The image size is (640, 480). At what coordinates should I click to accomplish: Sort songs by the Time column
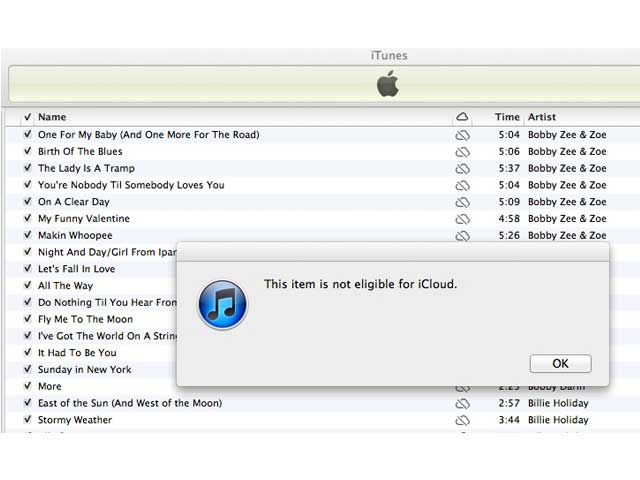click(507, 117)
